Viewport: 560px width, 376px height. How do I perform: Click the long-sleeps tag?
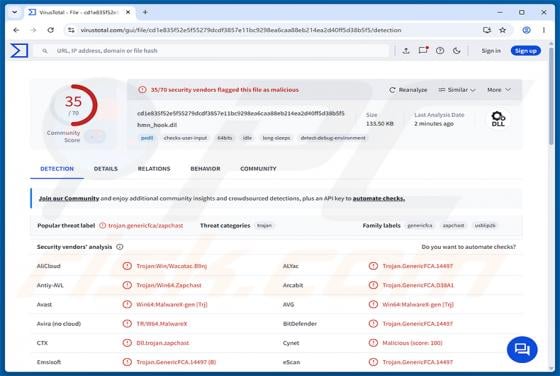tap(276, 138)
